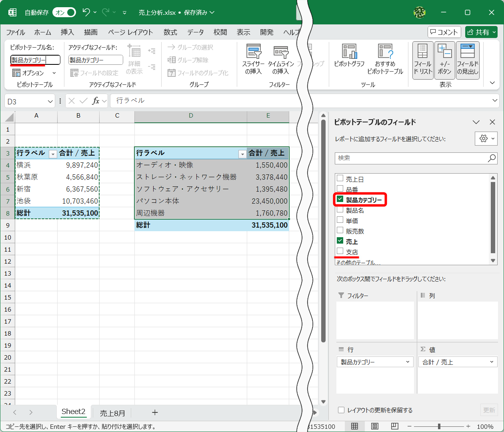Expand the formula bar

tap(496, 100)
